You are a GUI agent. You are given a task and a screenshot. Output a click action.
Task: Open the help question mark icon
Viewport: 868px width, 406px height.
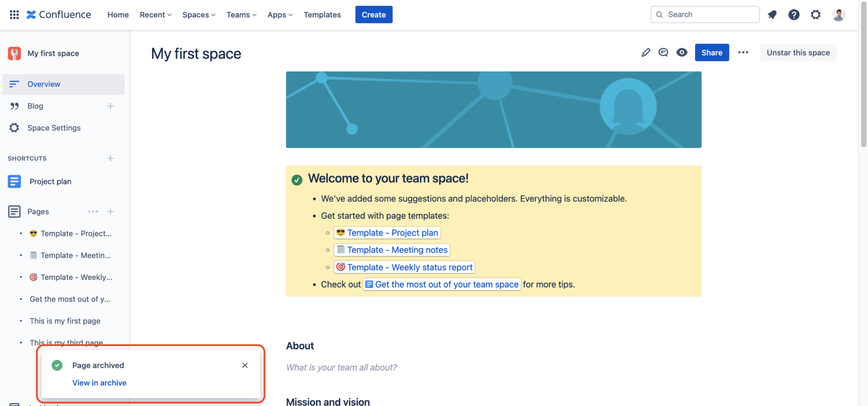pyautogui.click(x=794, y=14)
